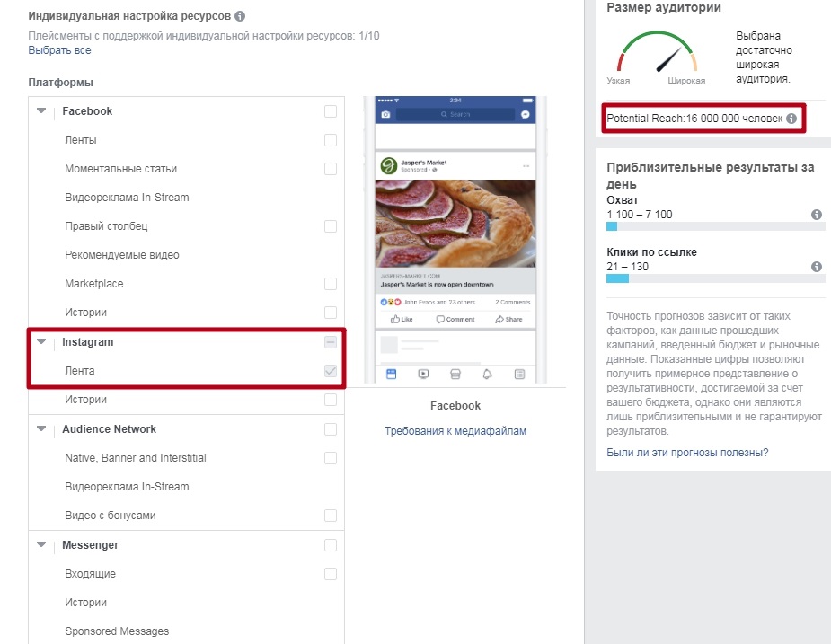
Task: Click the info icon beside Potential Reach
Action: click(x=791, y=119)
